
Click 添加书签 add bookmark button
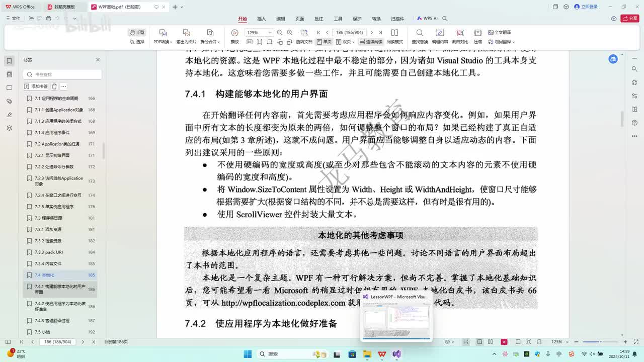37,86
